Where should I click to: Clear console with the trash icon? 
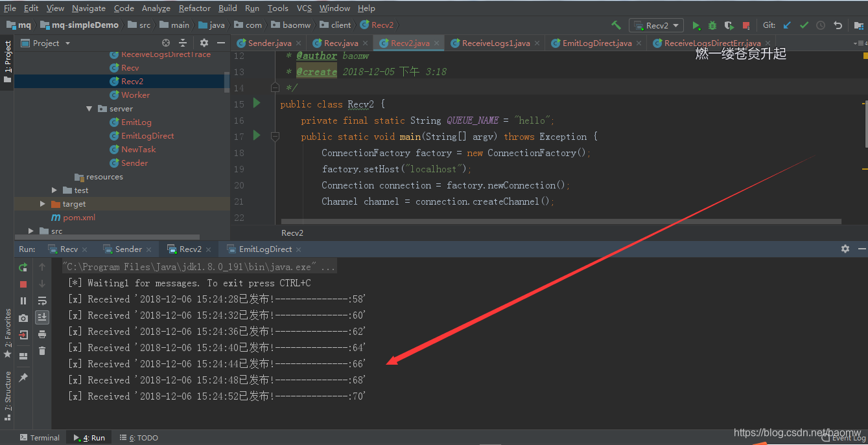42,351
